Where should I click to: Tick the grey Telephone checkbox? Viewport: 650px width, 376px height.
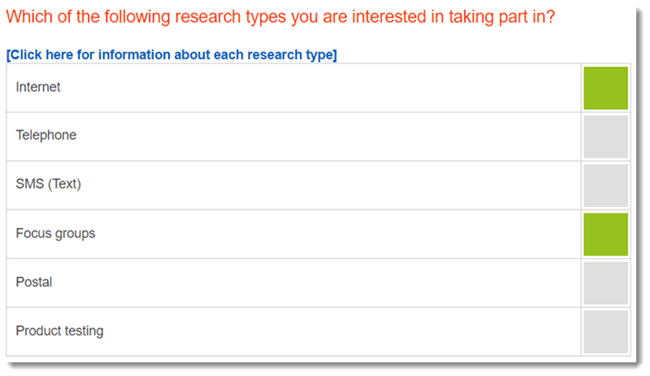[x=605, y=136]
